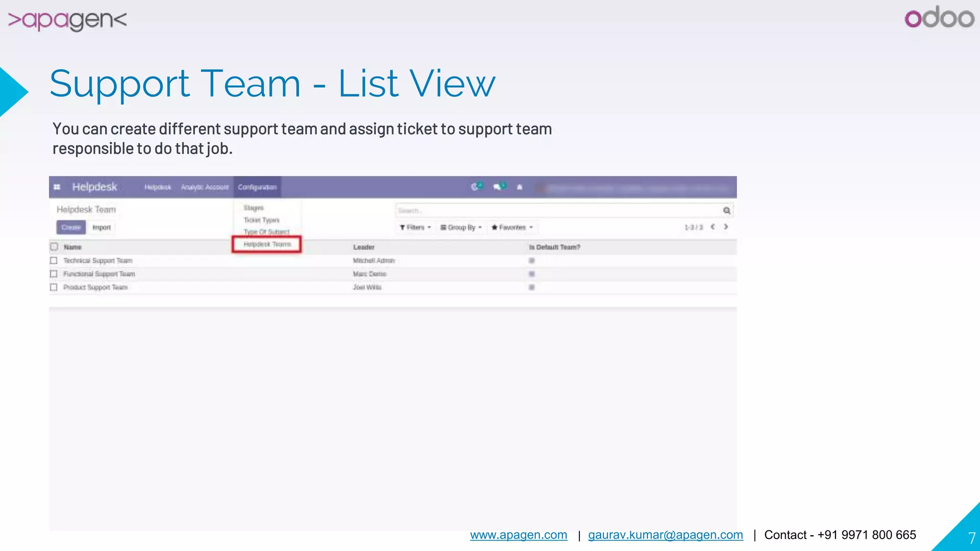Click the odoo logo
The height and width of the screenshot is (551, 980).
click(x=939, y=17)
